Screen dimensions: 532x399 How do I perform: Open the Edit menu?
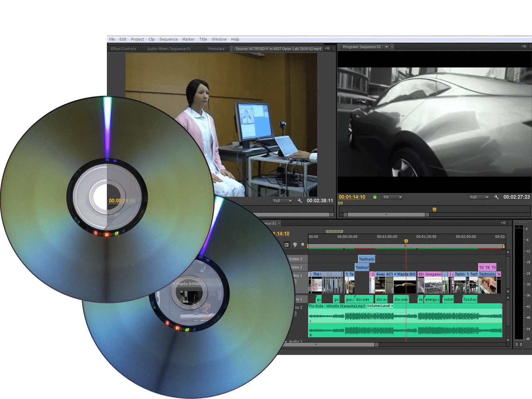coord(123,39)
